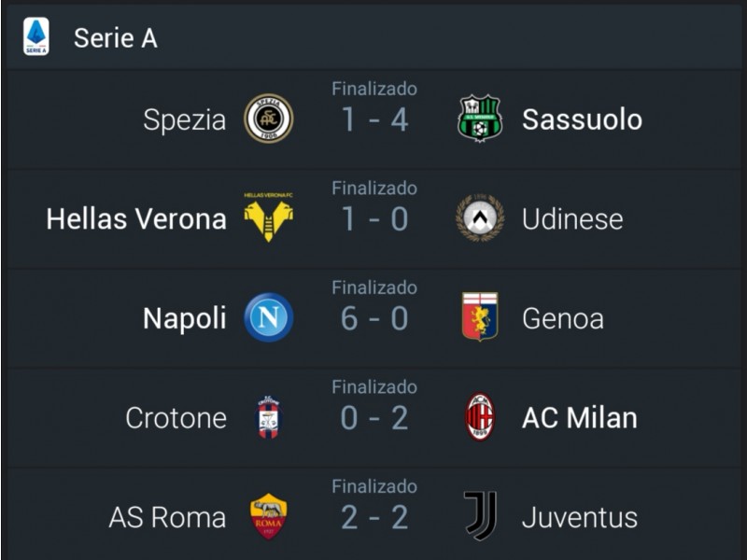The width and height of the screenshot is (747, 560).
Task: Open the 1 - 4 match score
Action: (375, 119)
